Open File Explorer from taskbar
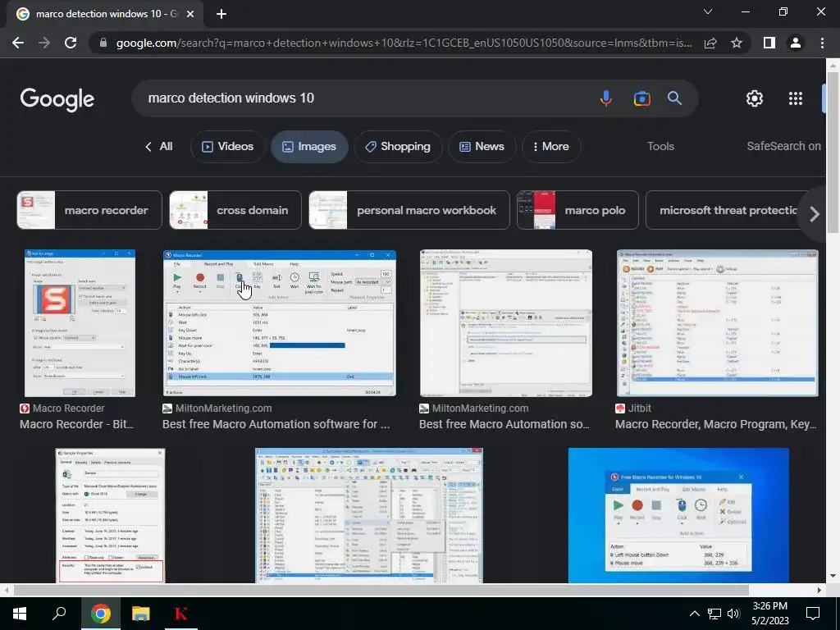840x630 pixels. (x=141, y=614)
